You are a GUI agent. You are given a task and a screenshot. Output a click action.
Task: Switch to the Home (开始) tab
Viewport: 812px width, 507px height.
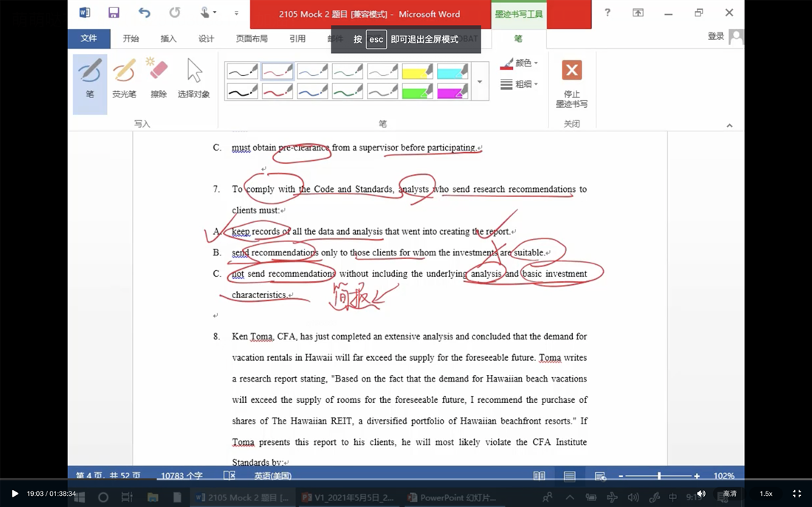pyautogui.click(x=131, y=38)
